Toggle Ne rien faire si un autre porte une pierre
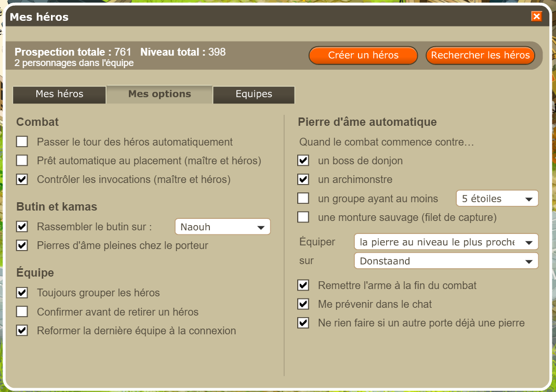The height and width of the screenshot is (392, 556). [303, 323]
